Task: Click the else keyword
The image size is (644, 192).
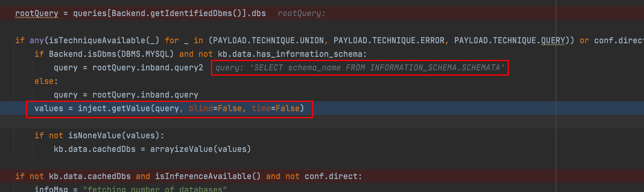Action: click(x=44, y=81)
